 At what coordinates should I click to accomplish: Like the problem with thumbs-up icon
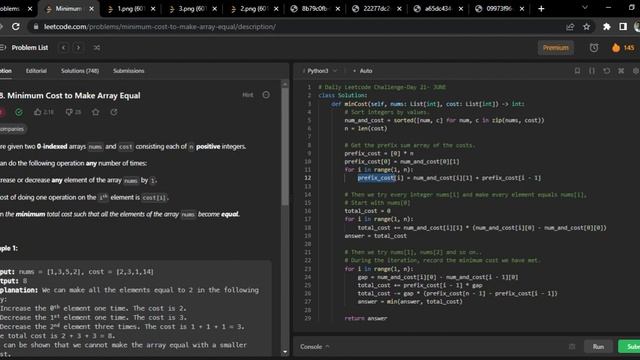38,112
